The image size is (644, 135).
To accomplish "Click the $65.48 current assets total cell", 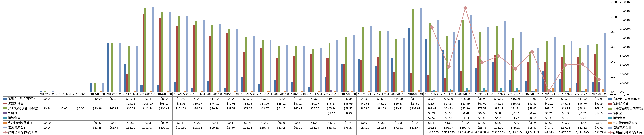I will coord(114,128).
